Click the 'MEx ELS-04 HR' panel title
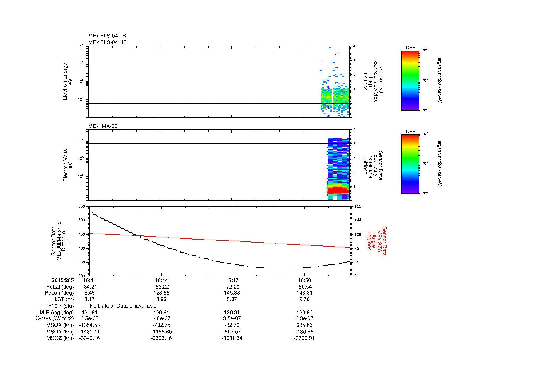 click(107, 42)
